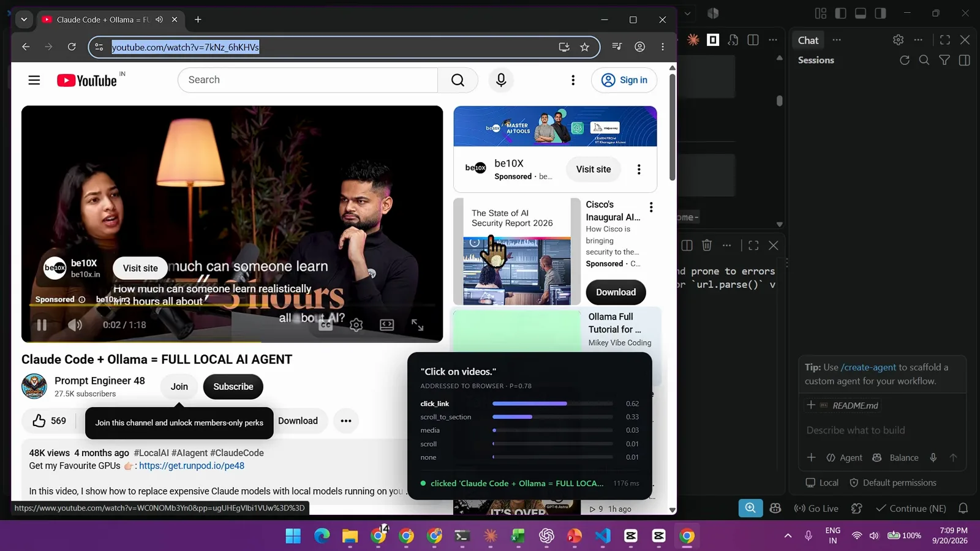Open the State of AI Security Report thumbnail
The height and width of the screenshot is (551, 980).
point(517,252)
